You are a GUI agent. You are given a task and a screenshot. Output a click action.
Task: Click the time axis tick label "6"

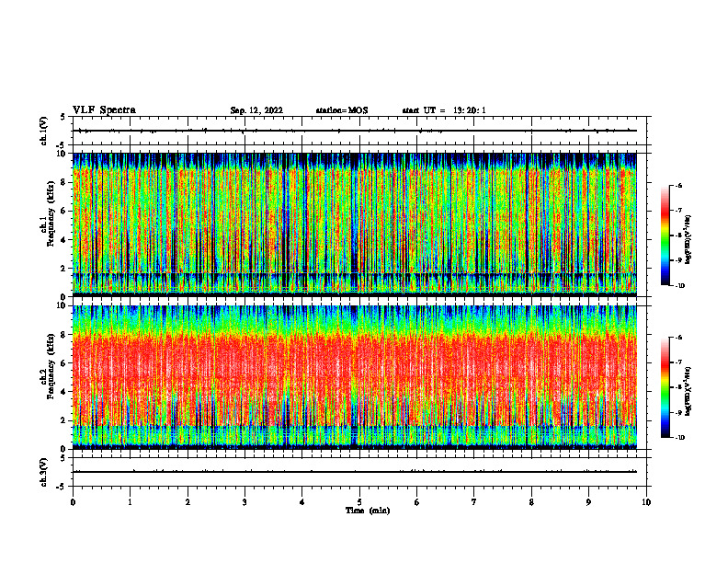417,502
